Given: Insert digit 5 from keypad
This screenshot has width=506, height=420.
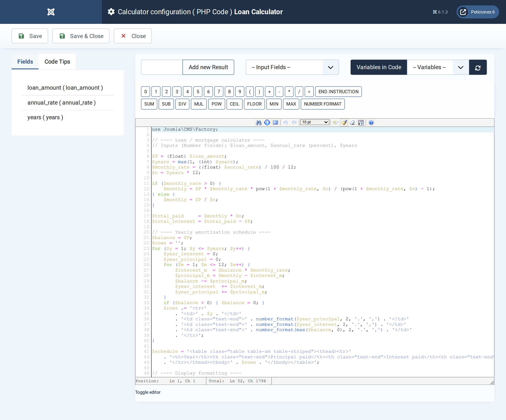Looking at the screenshot, I should coord(198,92).
